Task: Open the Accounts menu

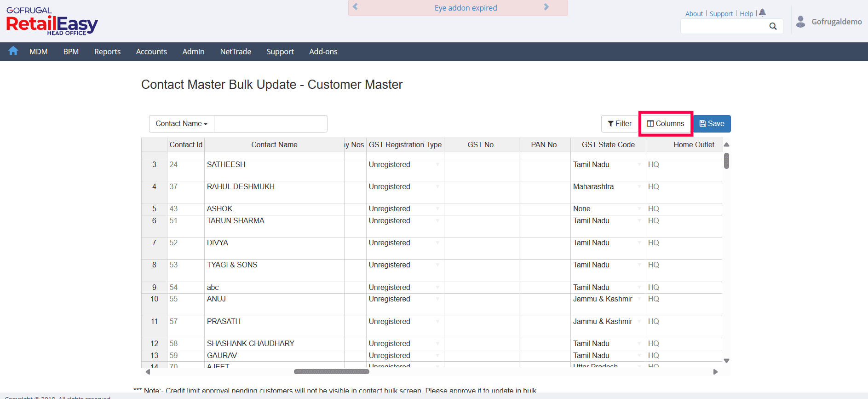Action: [151, 52]
